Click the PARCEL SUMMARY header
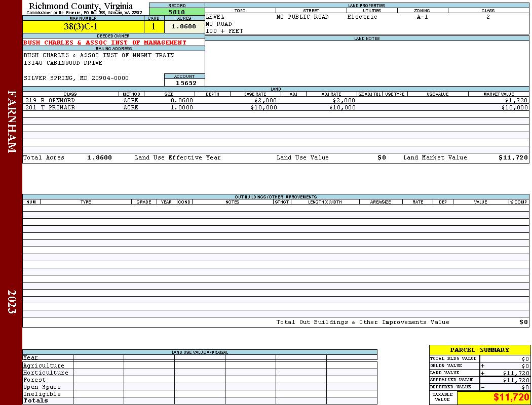The image size is (532, 405). (479, 350)
